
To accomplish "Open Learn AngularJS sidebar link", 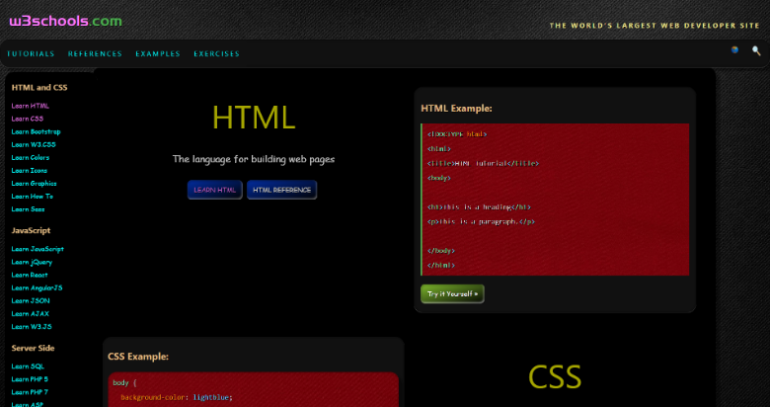I will 37,288.
